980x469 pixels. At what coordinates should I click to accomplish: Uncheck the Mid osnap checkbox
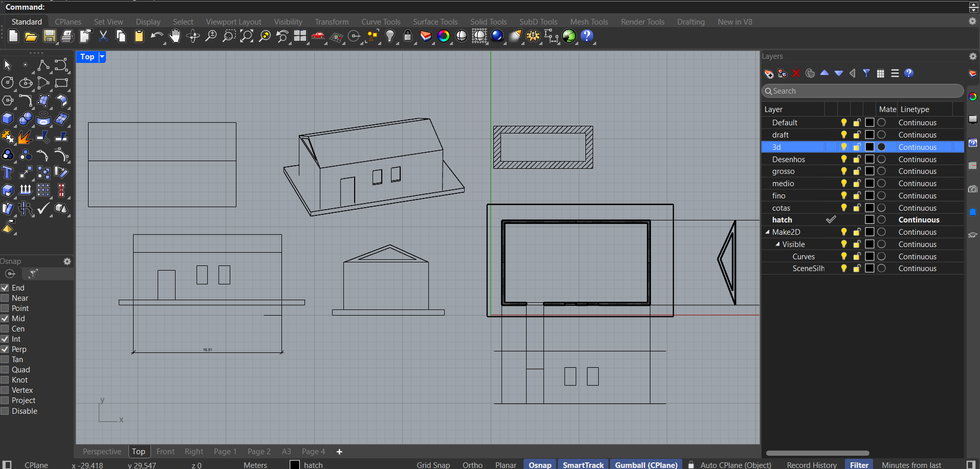click(5, 319)
